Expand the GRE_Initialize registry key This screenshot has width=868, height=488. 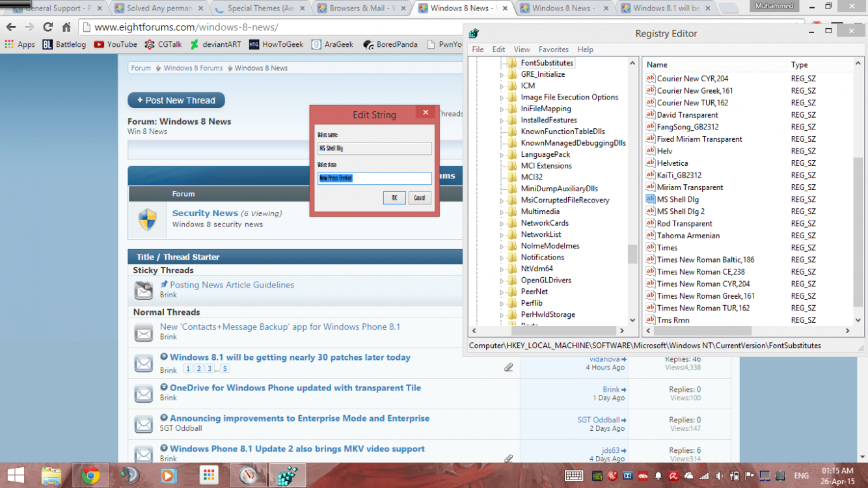(502, 75)
